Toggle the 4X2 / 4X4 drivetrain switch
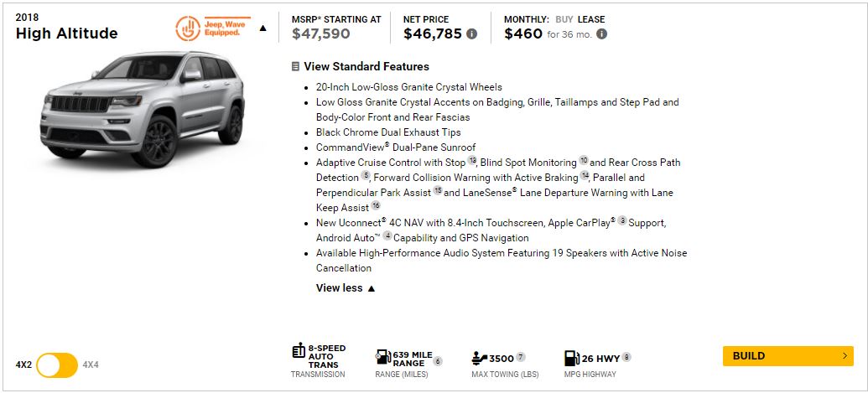Screen dimensions: 868x393 (x=57, y=365)
